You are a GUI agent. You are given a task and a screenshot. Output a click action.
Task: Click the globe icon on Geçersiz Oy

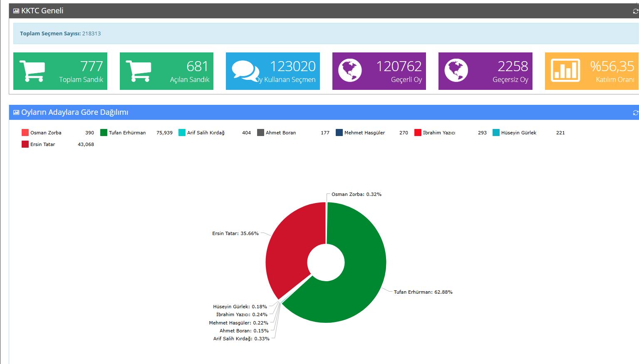tap(456, 70)
